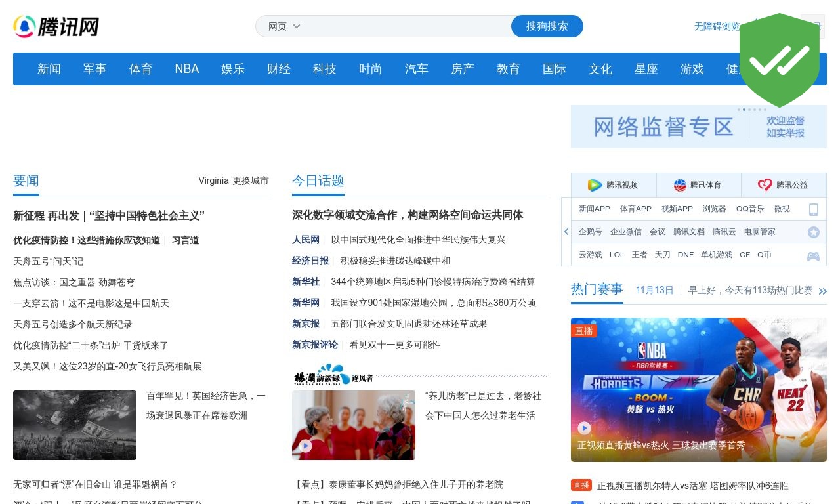Select 时尚 in the navigation bar
Viewport: 840px width, 504px height.
point(371,69)
